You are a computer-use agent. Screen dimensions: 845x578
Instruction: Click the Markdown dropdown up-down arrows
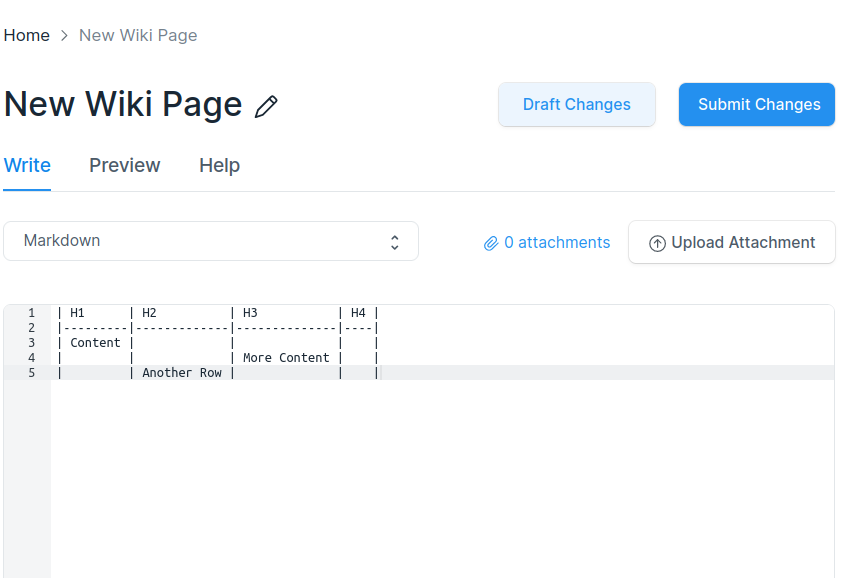tap(394, 242)
